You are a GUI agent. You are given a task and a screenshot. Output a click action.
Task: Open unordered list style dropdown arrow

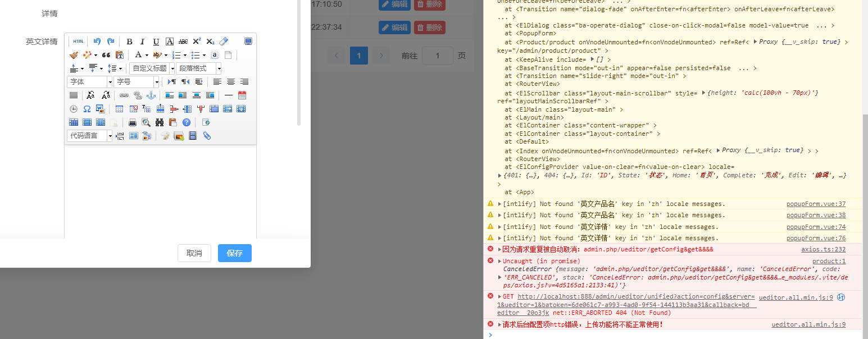coord(204,55)
